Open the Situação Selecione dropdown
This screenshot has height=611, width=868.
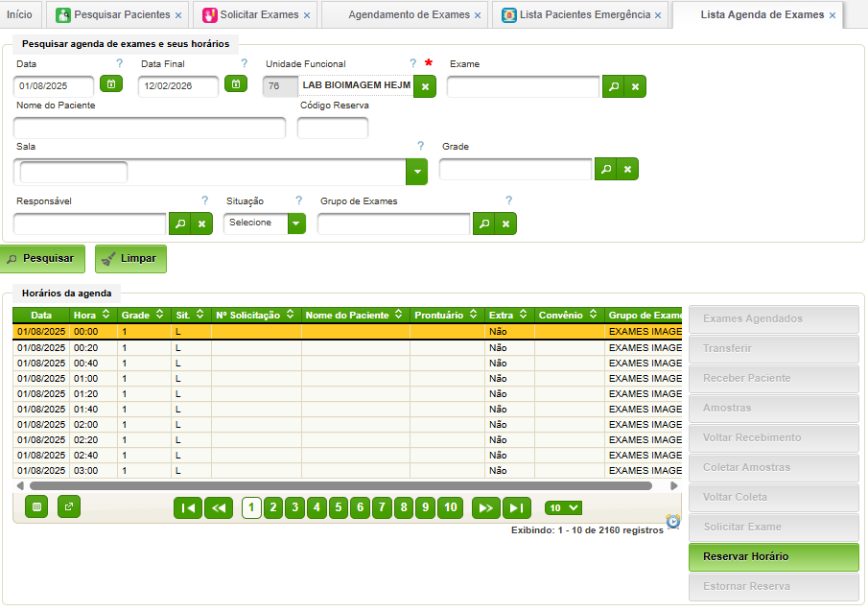coord(296,223)
